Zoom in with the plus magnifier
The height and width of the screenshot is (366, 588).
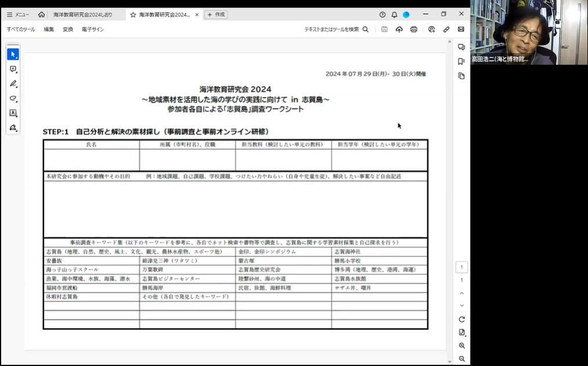click(x=462, y=346)
